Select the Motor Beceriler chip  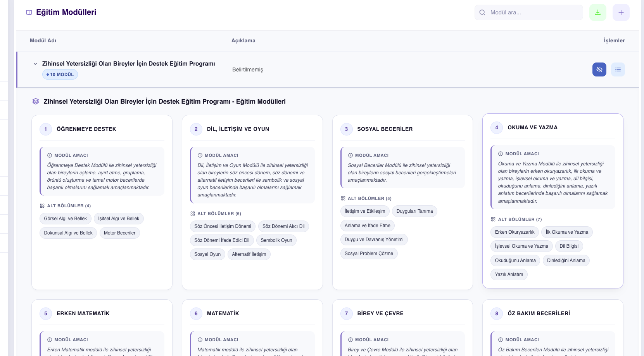(120, 233)
